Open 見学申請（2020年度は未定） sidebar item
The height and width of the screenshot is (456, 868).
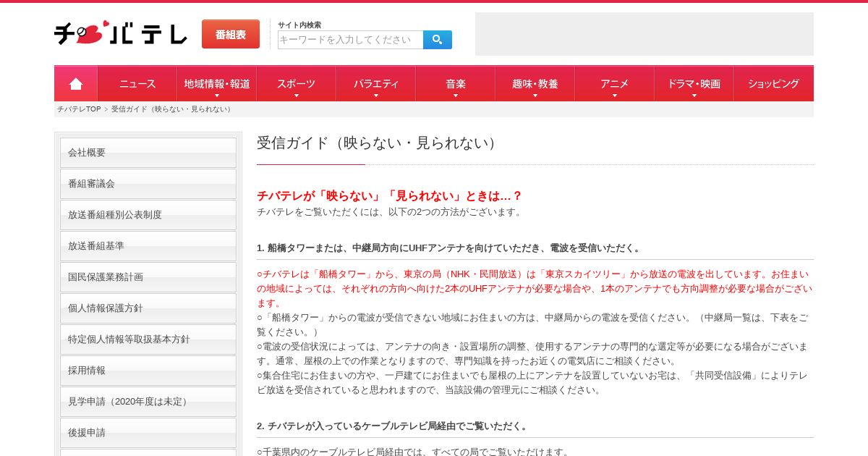pos(148,402)
